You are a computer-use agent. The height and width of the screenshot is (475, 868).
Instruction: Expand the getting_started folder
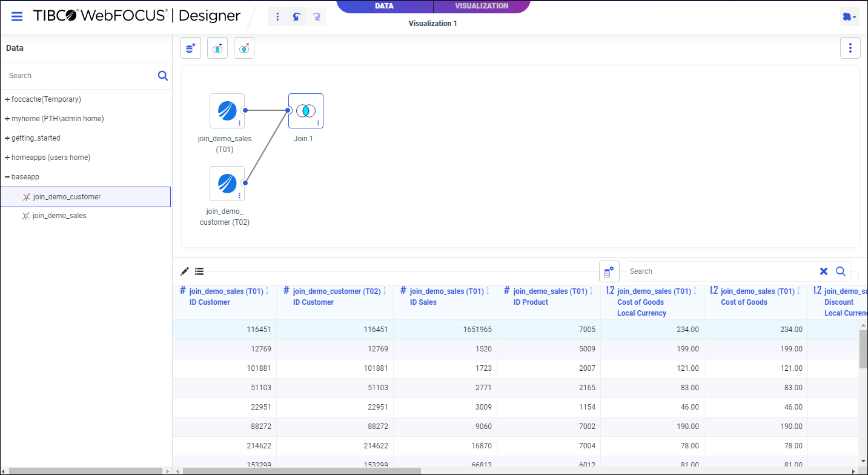pyautogui.click(x=7, y=138)
